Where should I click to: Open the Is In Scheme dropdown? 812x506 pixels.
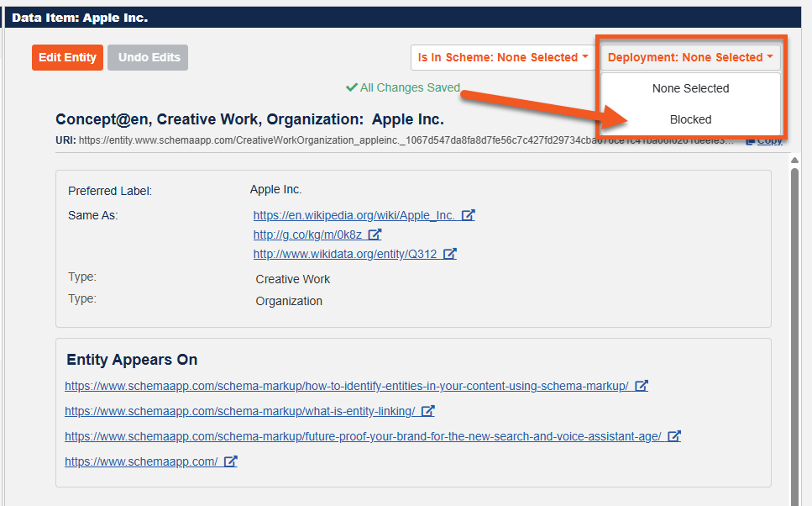[x=503, y=57]
